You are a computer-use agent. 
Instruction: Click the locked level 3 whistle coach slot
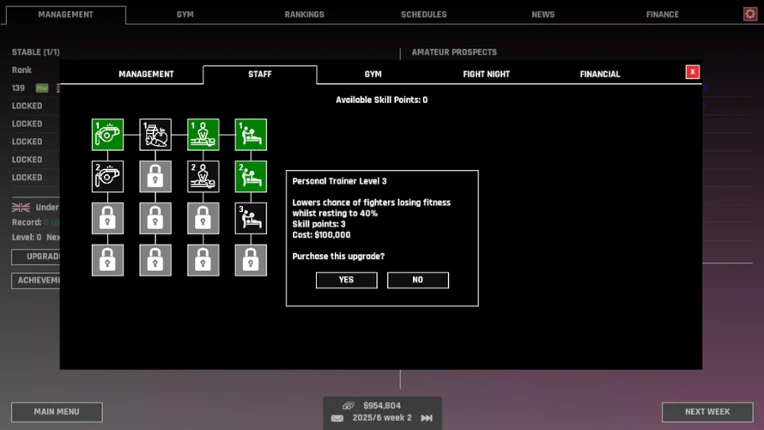pos(108,218)
